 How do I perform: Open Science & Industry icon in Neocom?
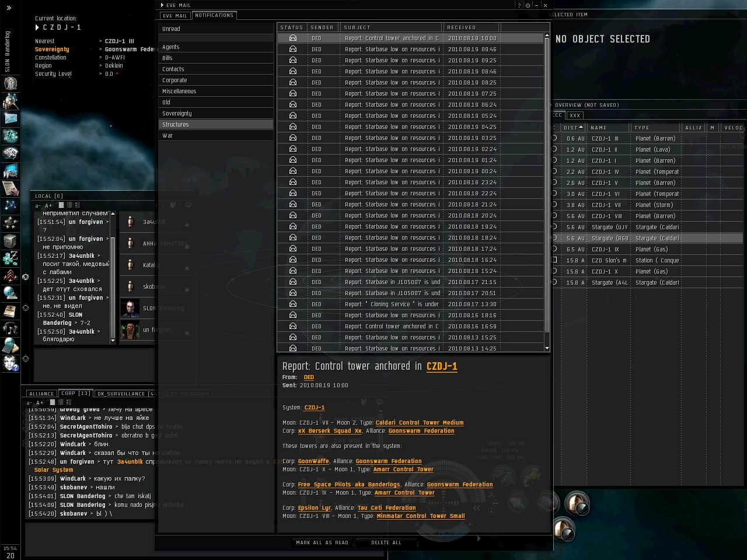[11, 171]
